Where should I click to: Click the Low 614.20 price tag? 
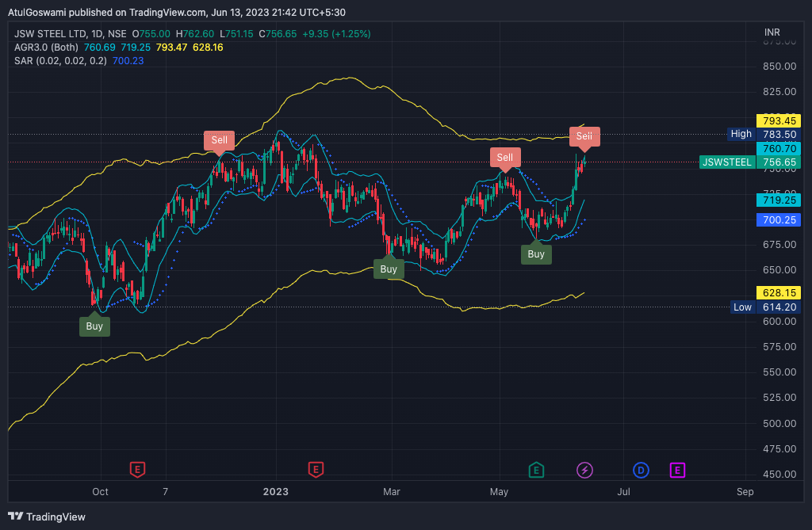(x=765, y=307)
